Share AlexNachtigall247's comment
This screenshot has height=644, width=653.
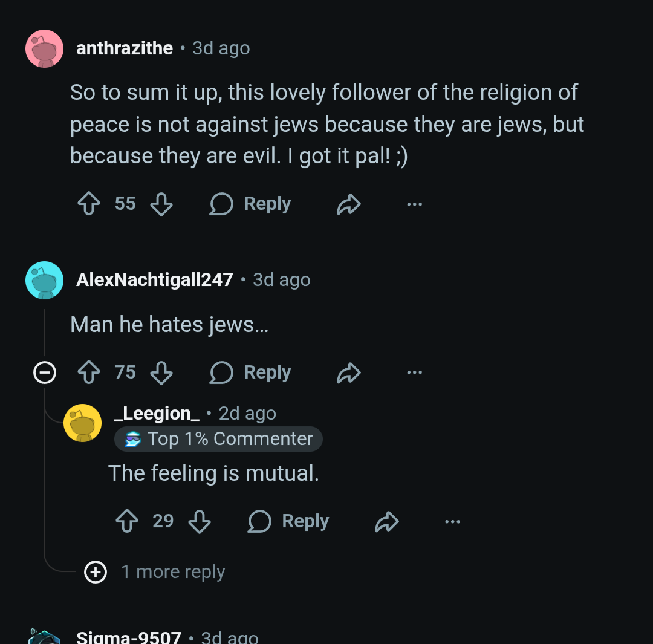click(349, 373)
